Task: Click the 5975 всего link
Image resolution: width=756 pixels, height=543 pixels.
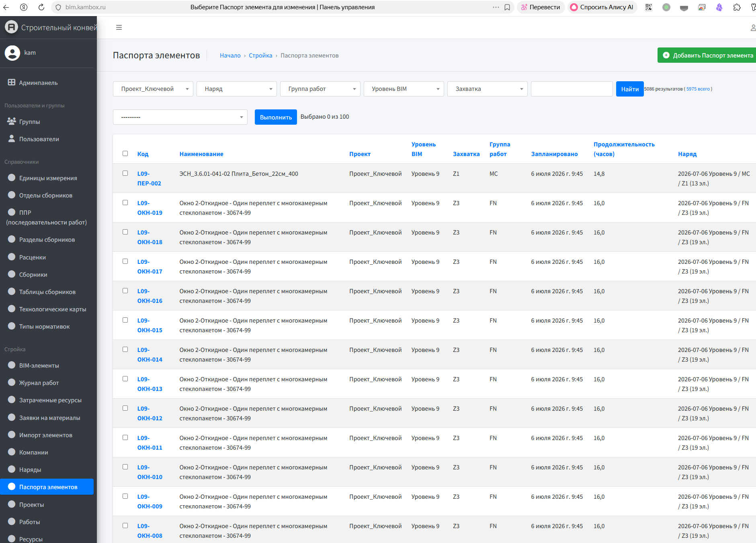Action: pyautogui.click(x=698, y=89)
